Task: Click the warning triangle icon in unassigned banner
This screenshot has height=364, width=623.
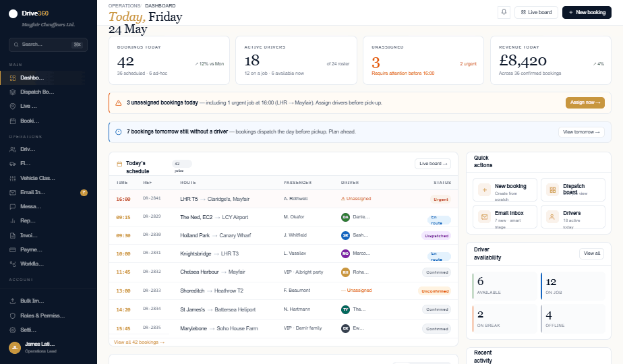Action: (119, 103)
